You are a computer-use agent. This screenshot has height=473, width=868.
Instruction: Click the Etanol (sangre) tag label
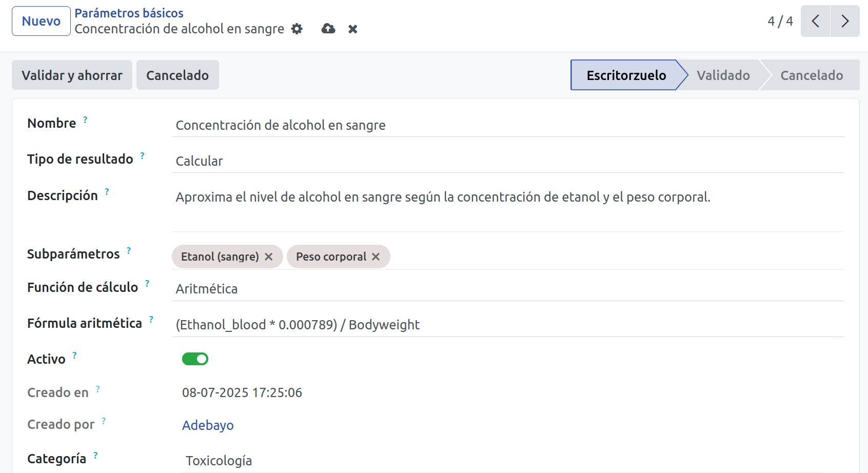point(220,257)
